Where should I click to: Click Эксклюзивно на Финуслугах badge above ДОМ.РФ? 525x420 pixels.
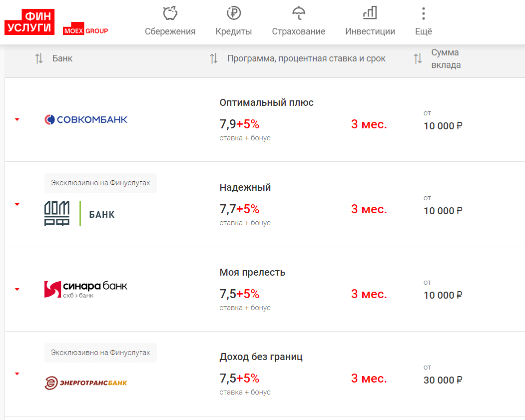tap(100, 183)
